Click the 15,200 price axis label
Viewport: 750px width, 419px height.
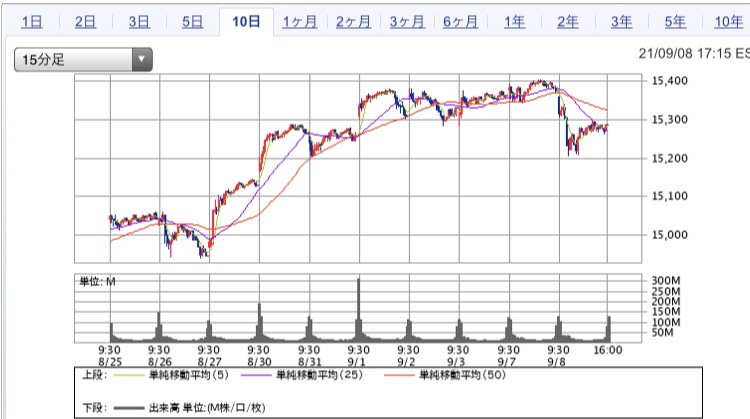(x=670, y=158)
